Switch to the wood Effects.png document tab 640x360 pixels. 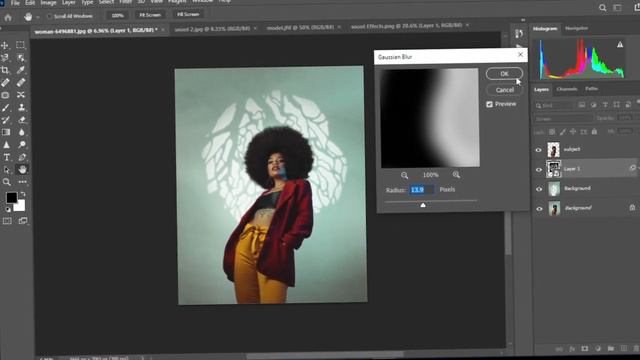point(406,26)
